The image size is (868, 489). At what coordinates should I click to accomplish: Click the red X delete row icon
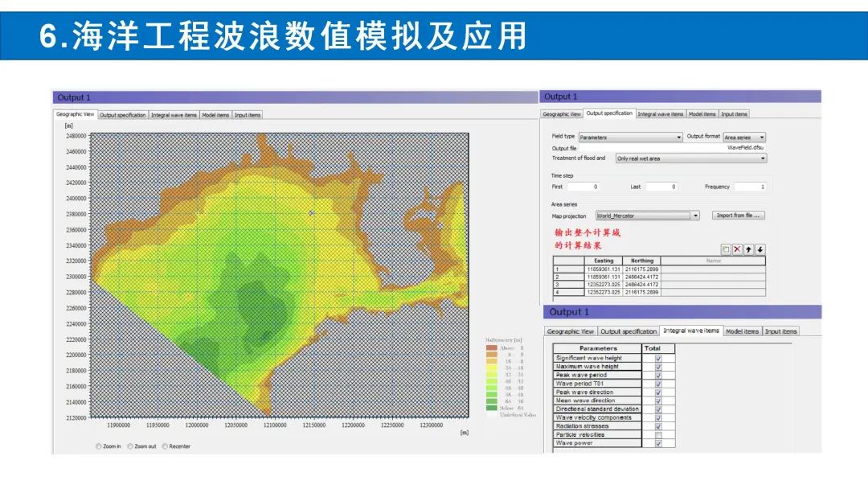click(737, 249)
